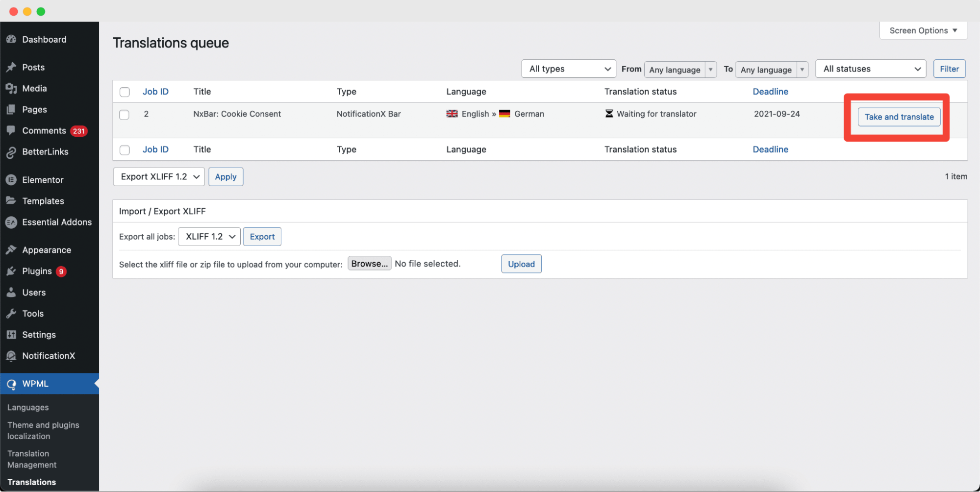The height and width of the screenshot is (492, 980).
Task: Click the Elementor logo icon
Action: (11, 180)
